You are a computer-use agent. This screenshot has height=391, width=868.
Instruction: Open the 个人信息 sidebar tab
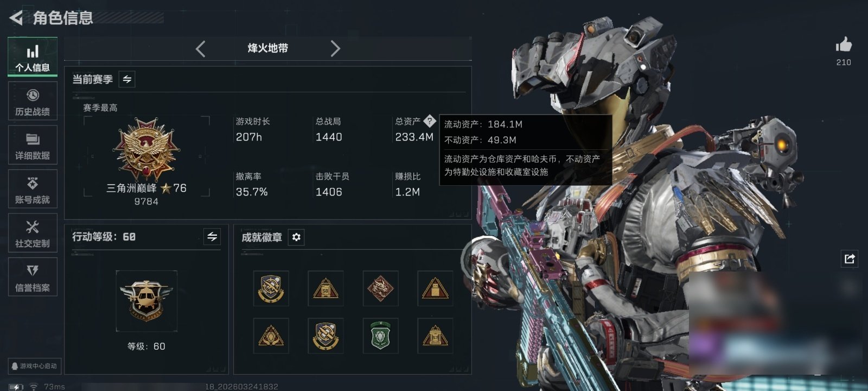33,56
